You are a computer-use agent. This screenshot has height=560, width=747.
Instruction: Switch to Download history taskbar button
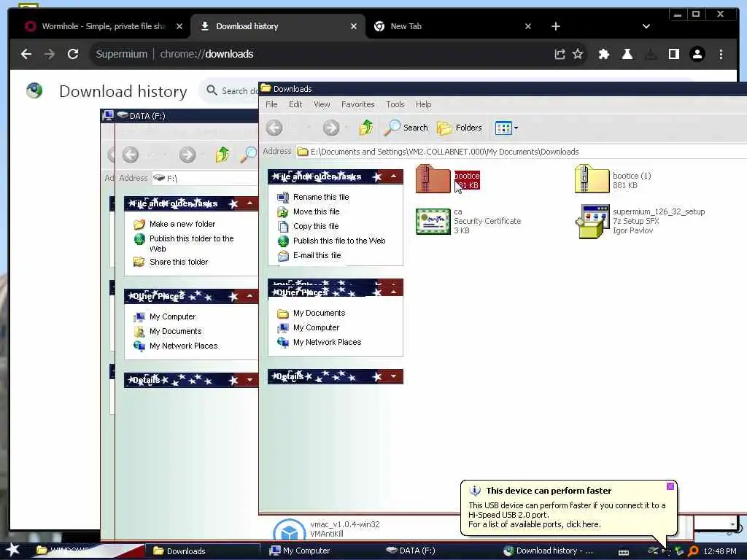tap(548, 551)
